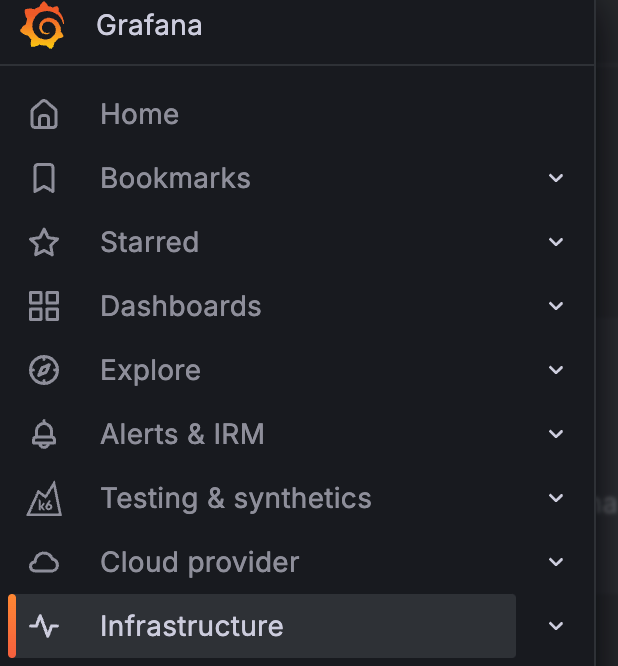
Task: Click the Starred star icon
Action: click(x=44, y=242)
